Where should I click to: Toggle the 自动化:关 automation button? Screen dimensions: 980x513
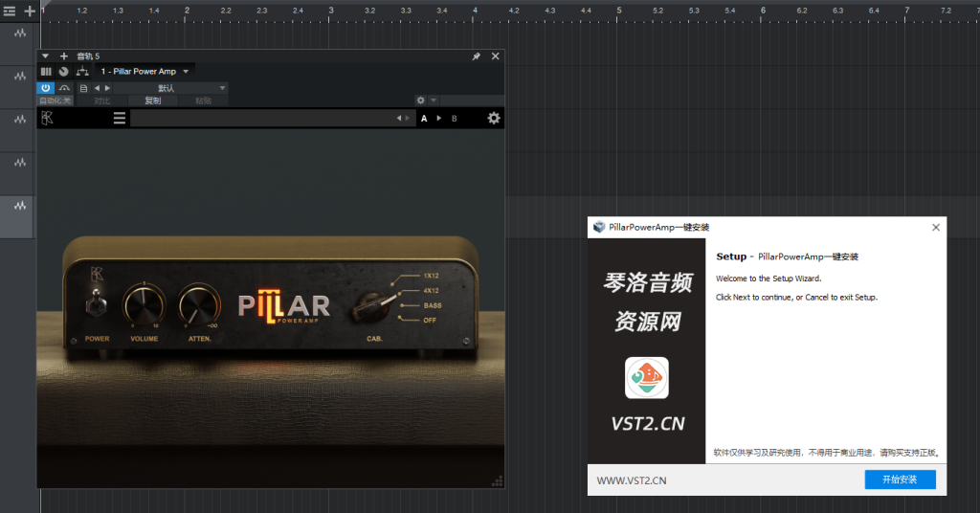pyautogui.click(x=56, y=100)
